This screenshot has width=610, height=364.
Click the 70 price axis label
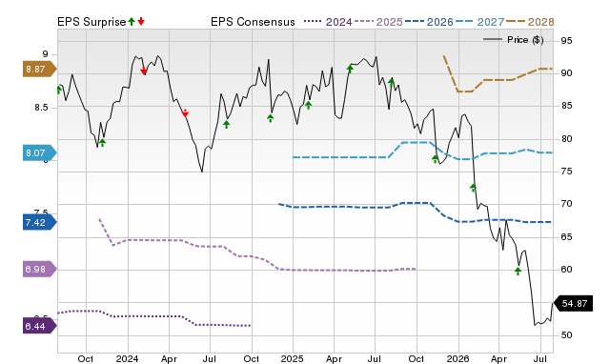click(x=566, y=204)
